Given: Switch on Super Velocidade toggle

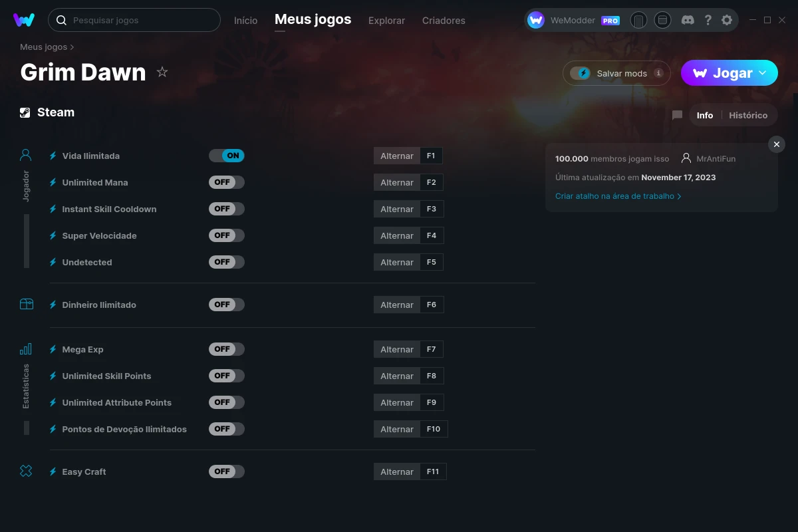Looking at the screenshot, I should pyautogui.click(x=227, y=235).
